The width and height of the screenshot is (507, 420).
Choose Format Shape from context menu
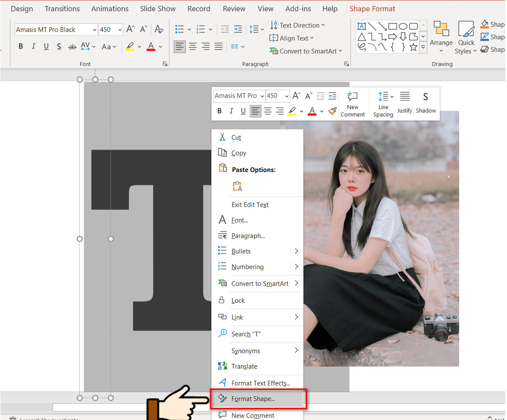pyautogui.click(x=257, y=399)
